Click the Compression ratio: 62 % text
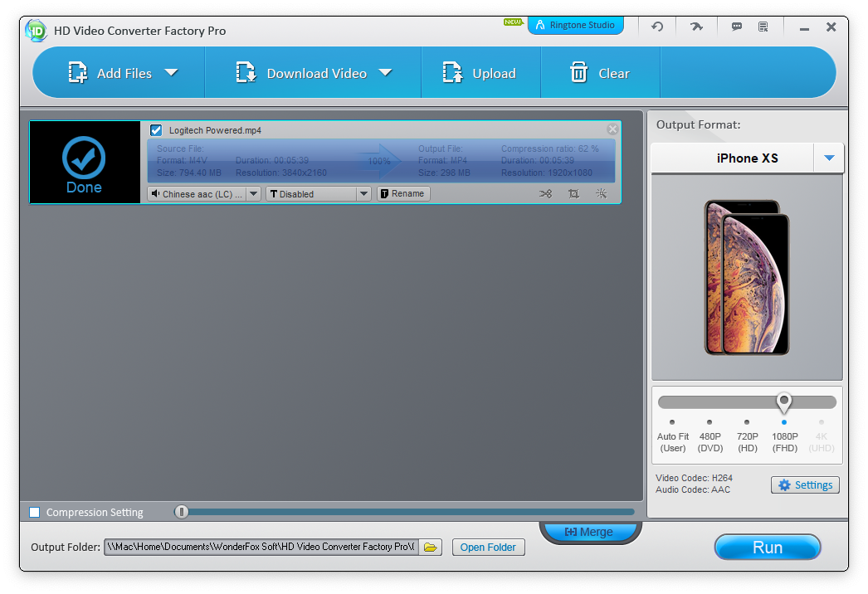 coord(549,148)
